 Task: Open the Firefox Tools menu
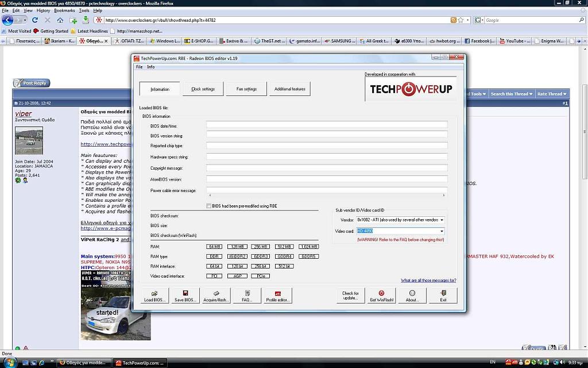click(x=84, y=10)
